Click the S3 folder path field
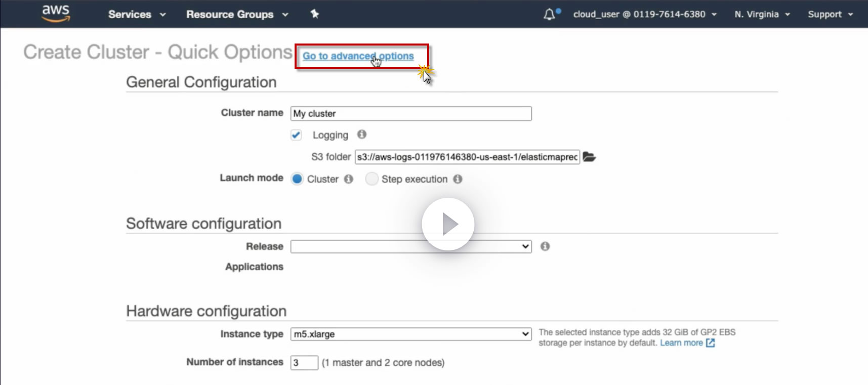The width and height of the screenshot is (868, 385). [x=467, y=157]
